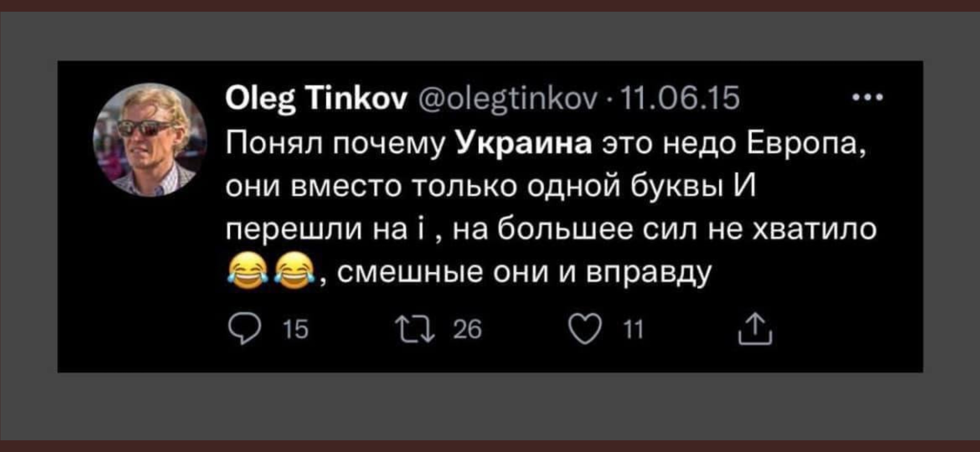This screenshot has width=980, height=452.
Task: Like the tweet with the heart icon
Action: click(x=585, y=330)
